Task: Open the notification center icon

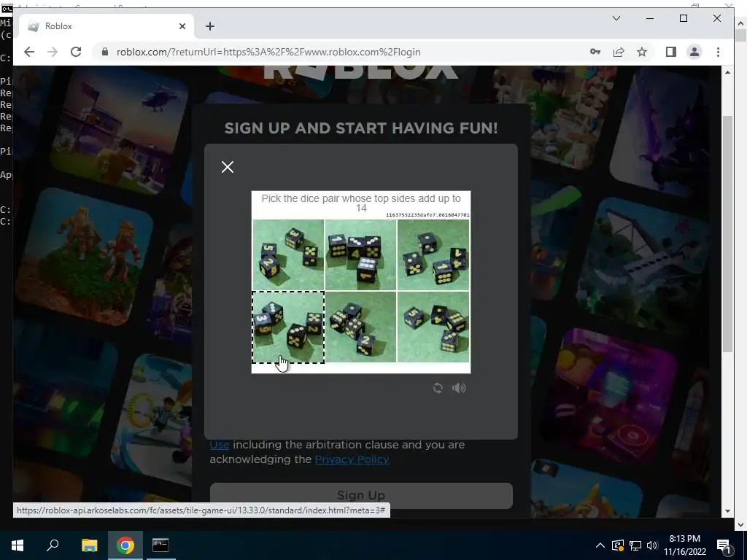Action: pos(724,545)
